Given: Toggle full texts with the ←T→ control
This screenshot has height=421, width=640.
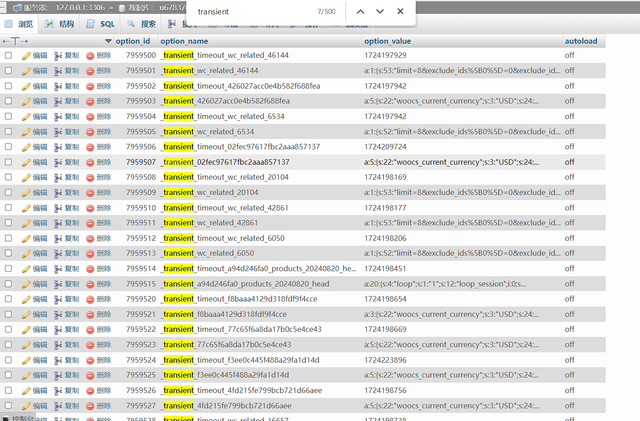Looking at the screenshot, I should click(15, 41).
